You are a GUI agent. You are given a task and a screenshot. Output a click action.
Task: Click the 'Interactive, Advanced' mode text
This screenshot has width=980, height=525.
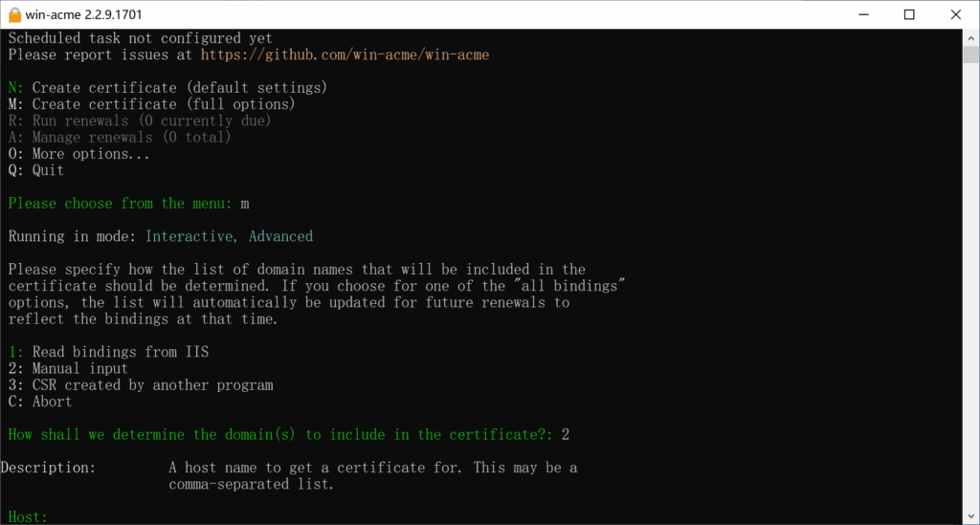coord(229,236)
